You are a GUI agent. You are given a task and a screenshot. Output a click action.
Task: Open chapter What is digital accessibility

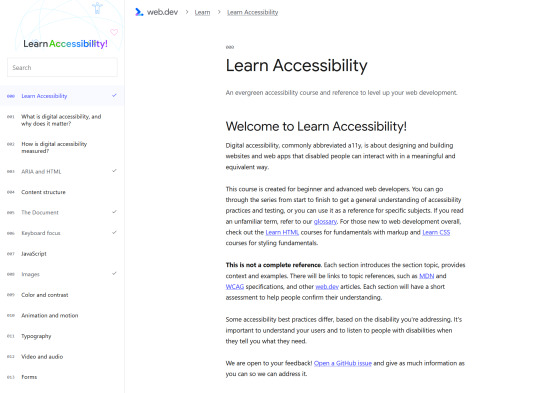click(62, 120)
